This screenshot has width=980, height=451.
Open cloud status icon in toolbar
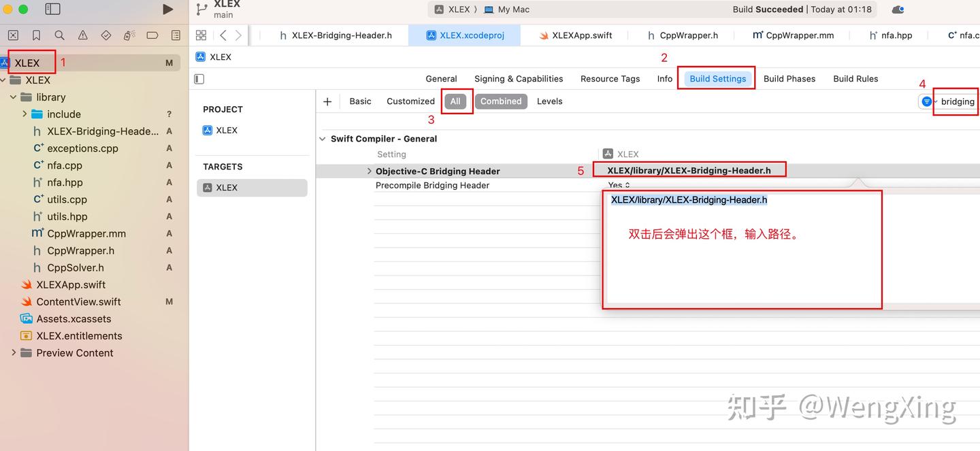click(898, 10)
